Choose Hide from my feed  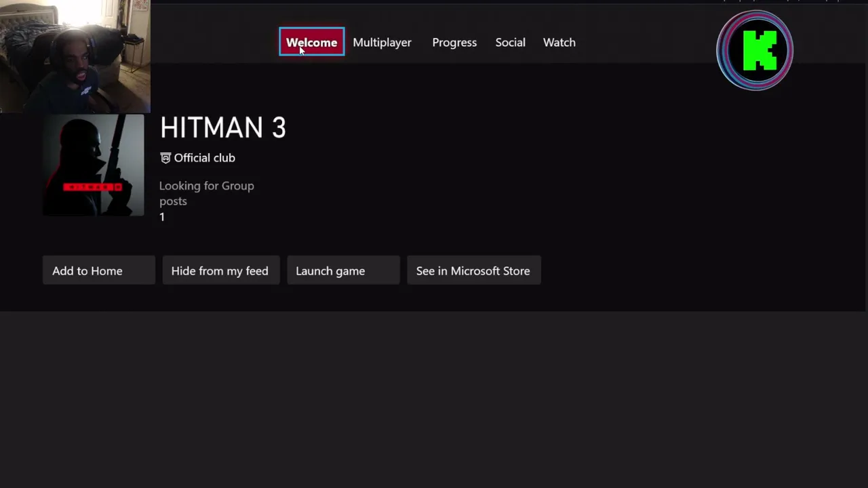coord(220,270)
